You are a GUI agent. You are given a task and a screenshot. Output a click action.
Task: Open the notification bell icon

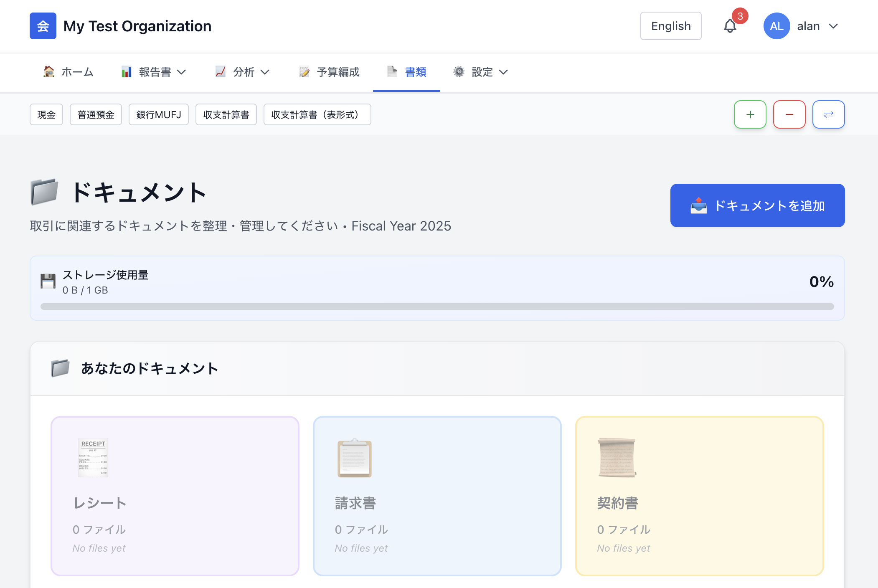click(731, 26)
